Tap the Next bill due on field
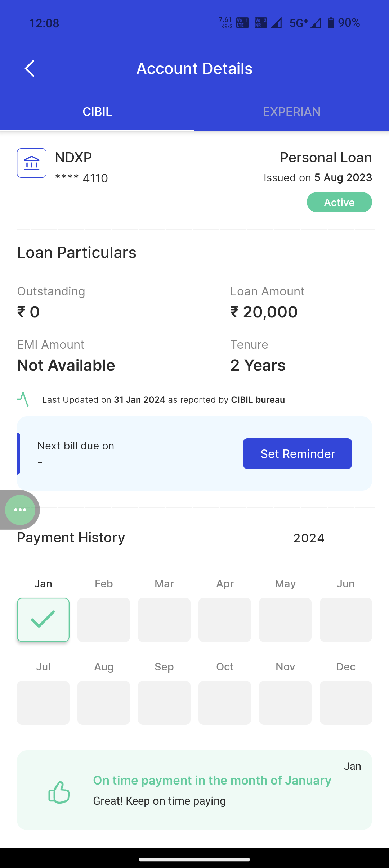Screen dimensions: 389x868 [x=76, y=453]
